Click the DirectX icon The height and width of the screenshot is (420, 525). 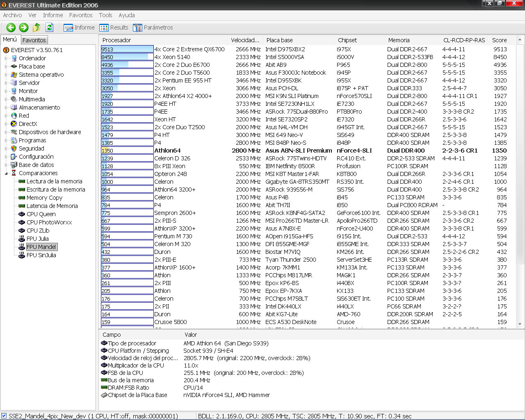point(14,124)
